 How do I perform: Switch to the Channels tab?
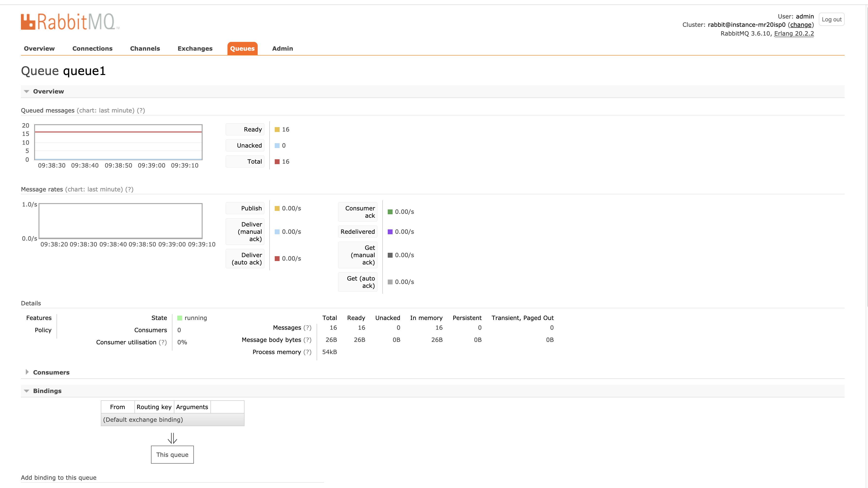click(x=145, y=48)
